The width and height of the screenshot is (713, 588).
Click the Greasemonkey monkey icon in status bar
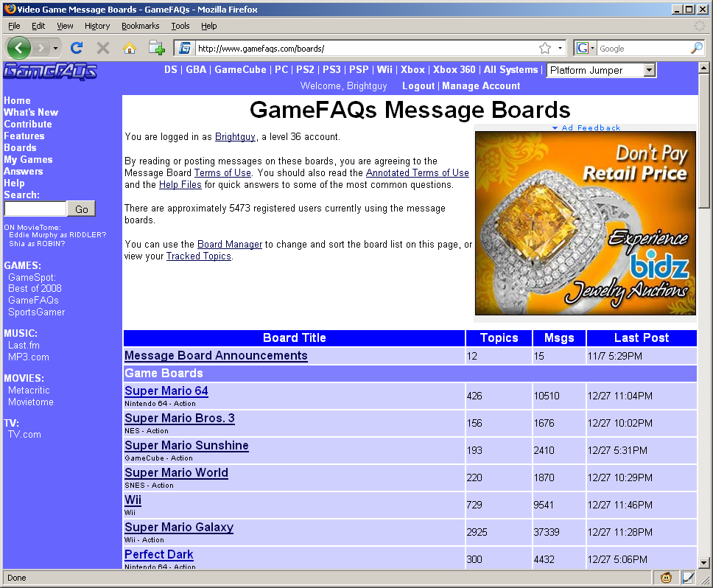tap(666, 578)
